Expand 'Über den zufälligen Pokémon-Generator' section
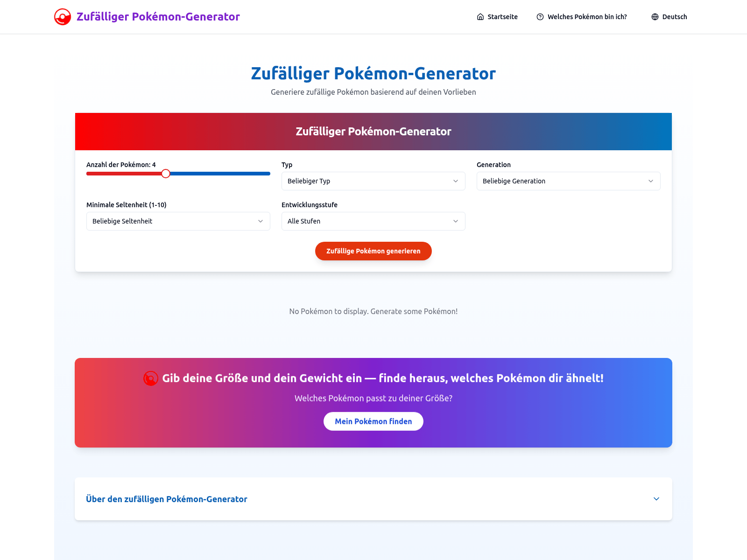The image size is (747, 560). tap(166, 499)
